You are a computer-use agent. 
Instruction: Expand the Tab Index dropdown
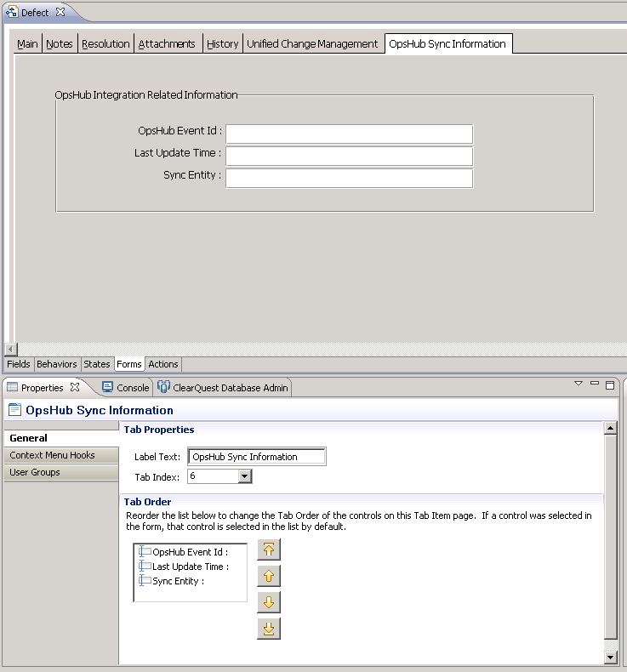(245, 476)
